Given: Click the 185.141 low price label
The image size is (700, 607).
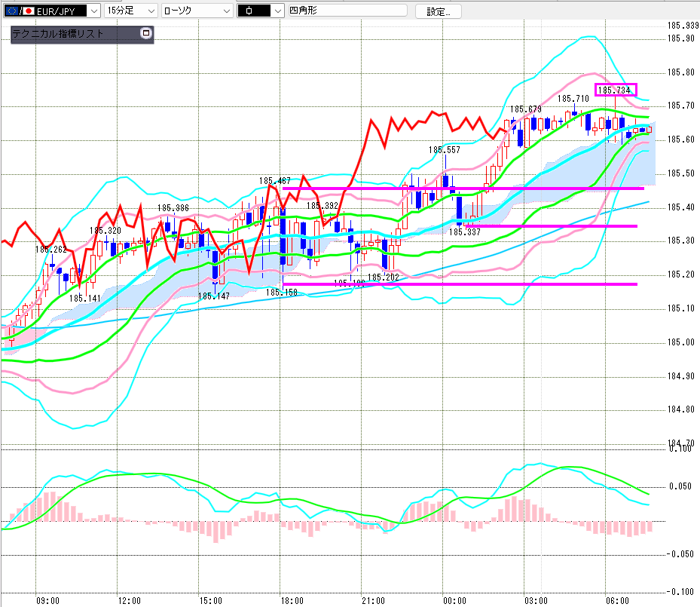Looking at the screenshot, I should pyautogui.click(x=85, y=299).
